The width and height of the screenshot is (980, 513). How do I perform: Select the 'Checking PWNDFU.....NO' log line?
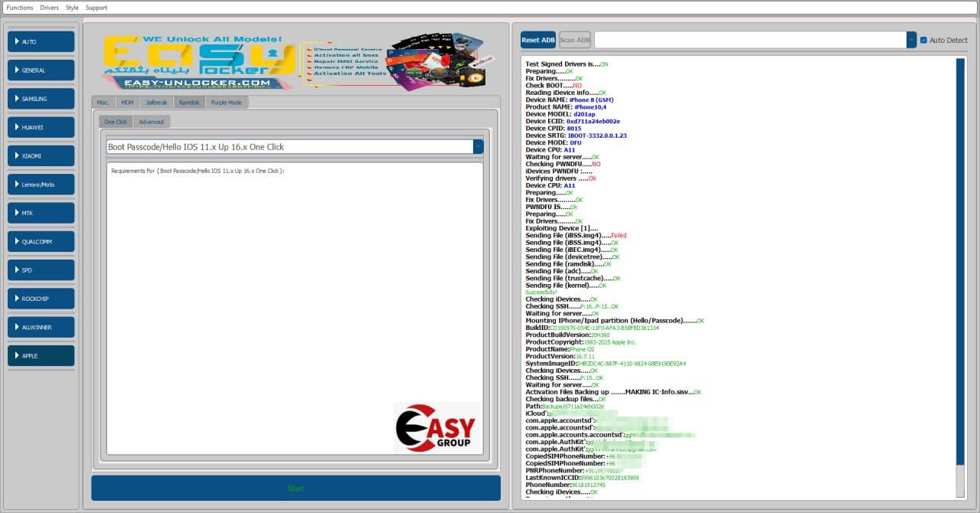pos(563,164)
